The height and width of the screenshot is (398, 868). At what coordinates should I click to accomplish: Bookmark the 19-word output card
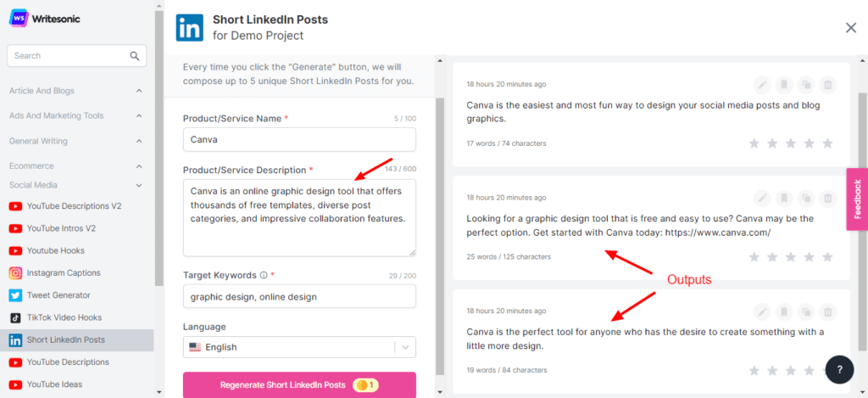[x=784, y=311]
